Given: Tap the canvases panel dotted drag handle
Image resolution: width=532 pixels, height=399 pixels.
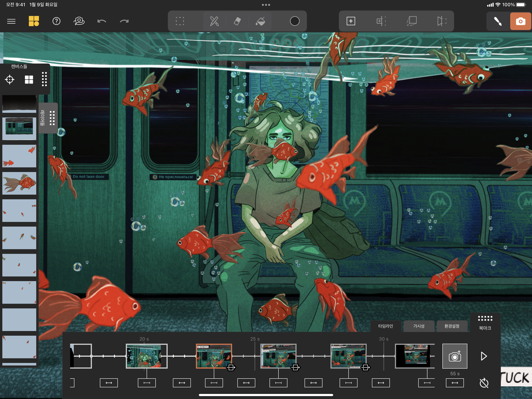Looking at the screenshot, I should (x=44, y=79).
